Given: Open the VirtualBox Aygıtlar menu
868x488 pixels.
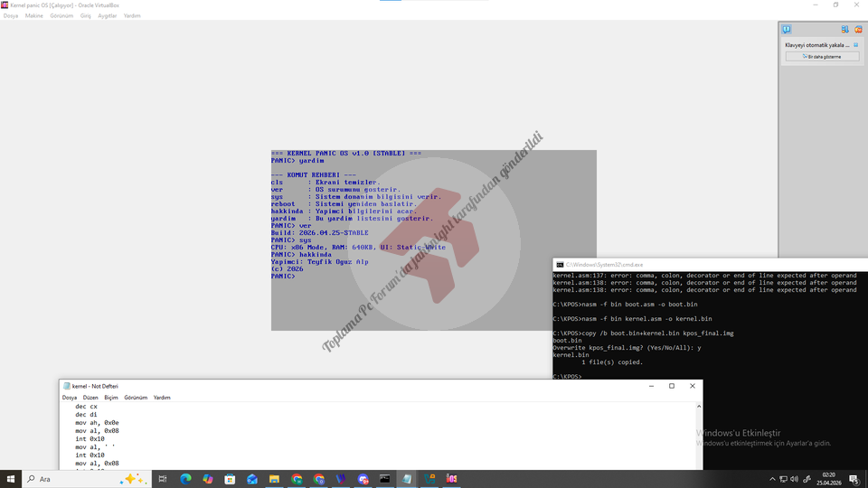Looking at the screenshot, I should click(x=107, y=15).
